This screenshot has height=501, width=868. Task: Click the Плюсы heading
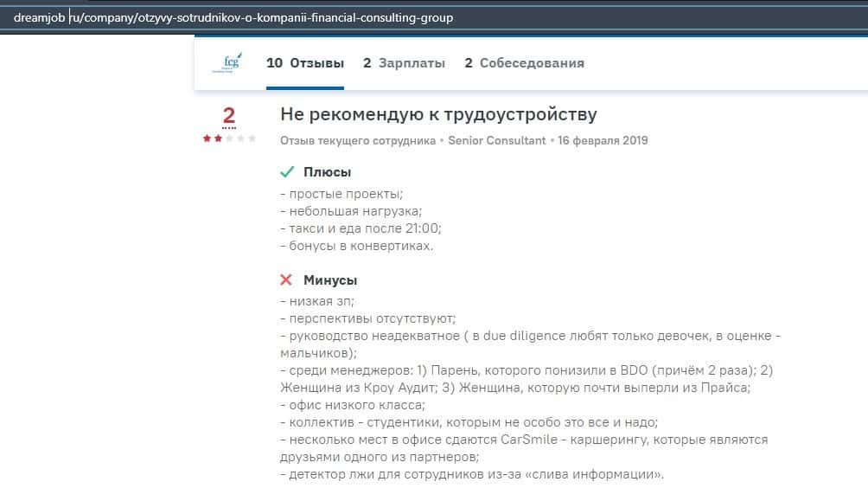[x=327, y=172]
